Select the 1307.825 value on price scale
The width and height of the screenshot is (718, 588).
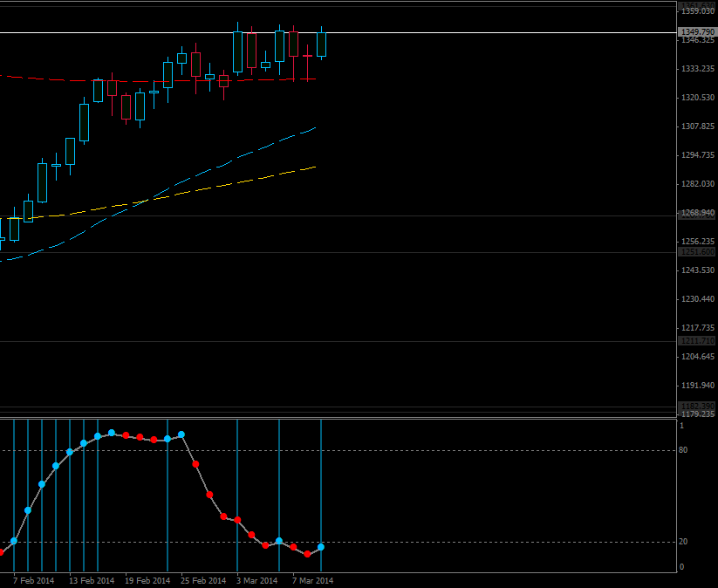click(698, 126)
